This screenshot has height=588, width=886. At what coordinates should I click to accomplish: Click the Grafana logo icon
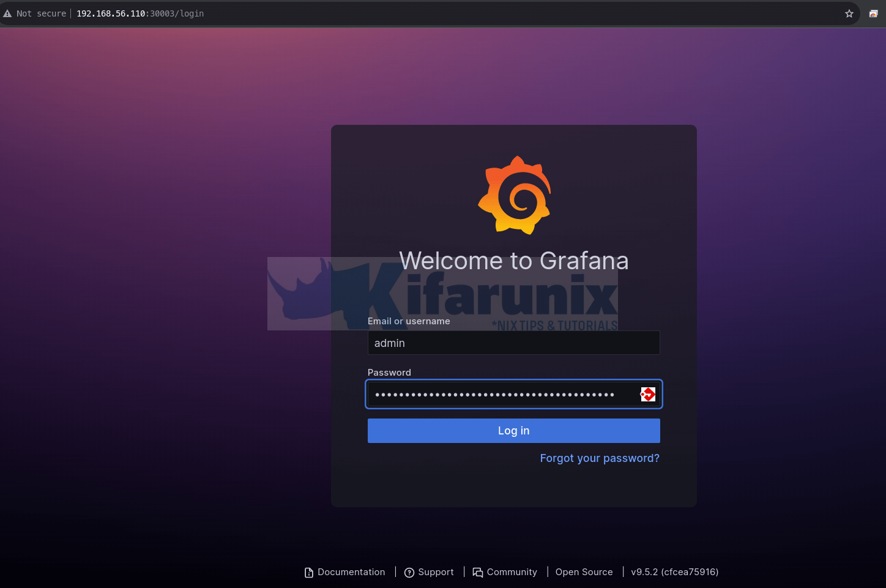pos(515,195)
